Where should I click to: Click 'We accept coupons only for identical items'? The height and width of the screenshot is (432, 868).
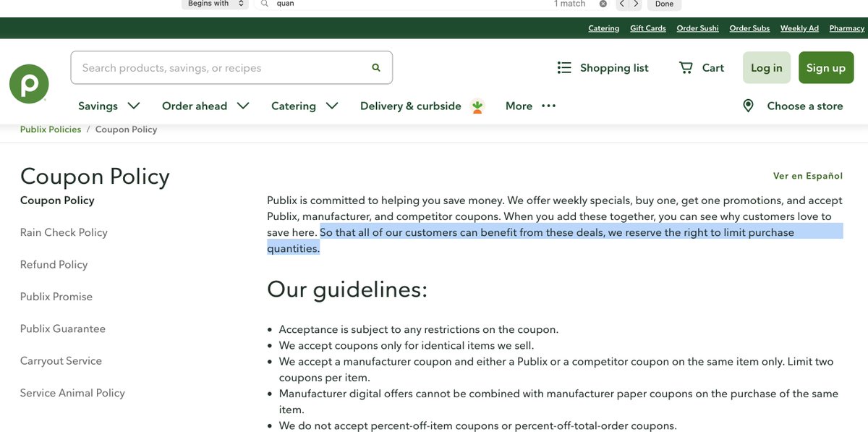coord(407,345)
